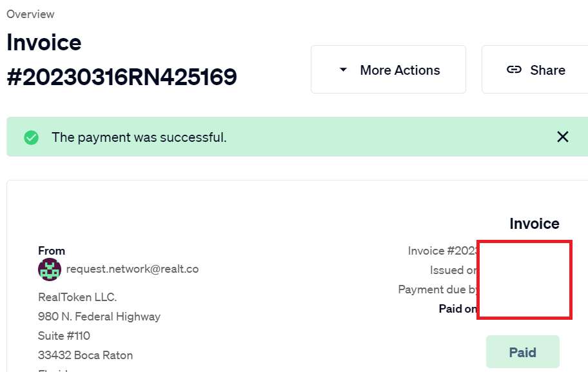Go to the Overview breadcrumb
The height and width of the screenshot is (372, 588).
[30, 14]
